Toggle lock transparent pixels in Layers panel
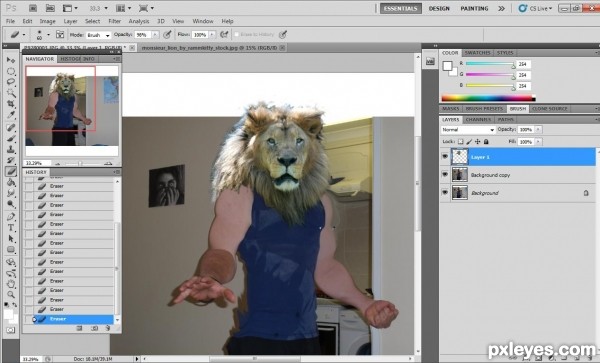Viewport: 600px width, 363px height. [x=460, y=142]
